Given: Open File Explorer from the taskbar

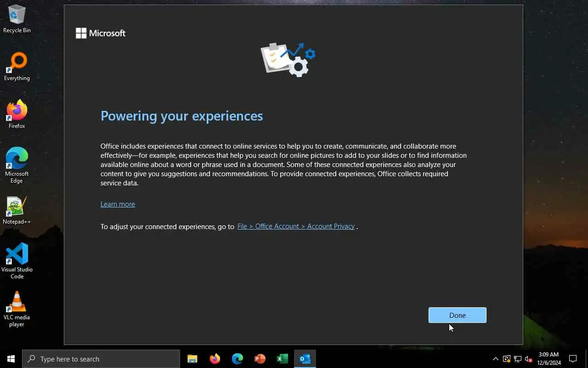Looking at the screenshot, I should coord(192,359).
